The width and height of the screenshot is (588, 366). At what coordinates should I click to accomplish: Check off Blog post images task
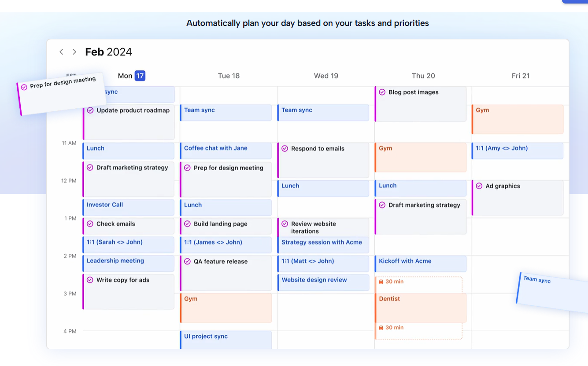382,92
